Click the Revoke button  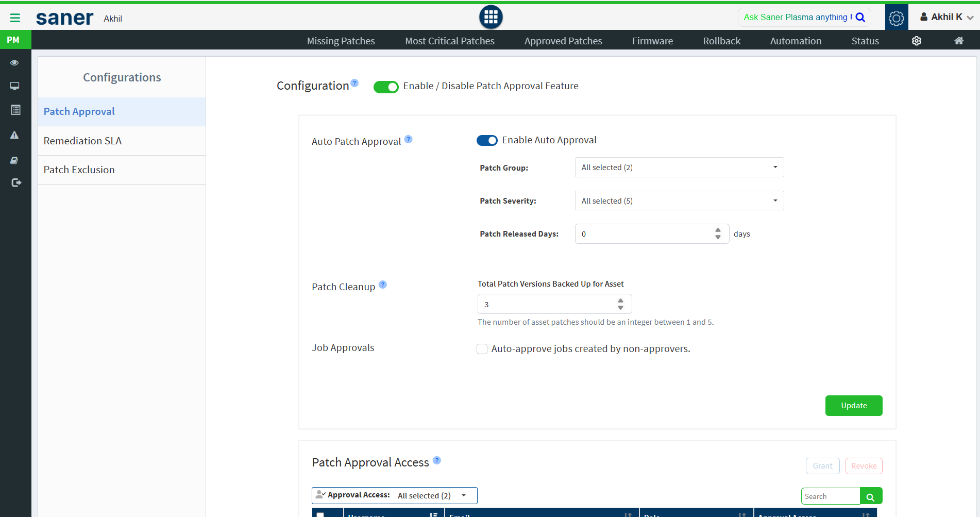tap(864, 466)
